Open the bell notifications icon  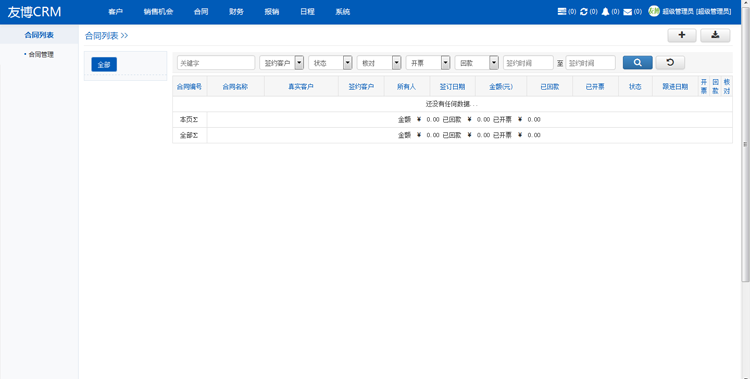click(605, 11)
